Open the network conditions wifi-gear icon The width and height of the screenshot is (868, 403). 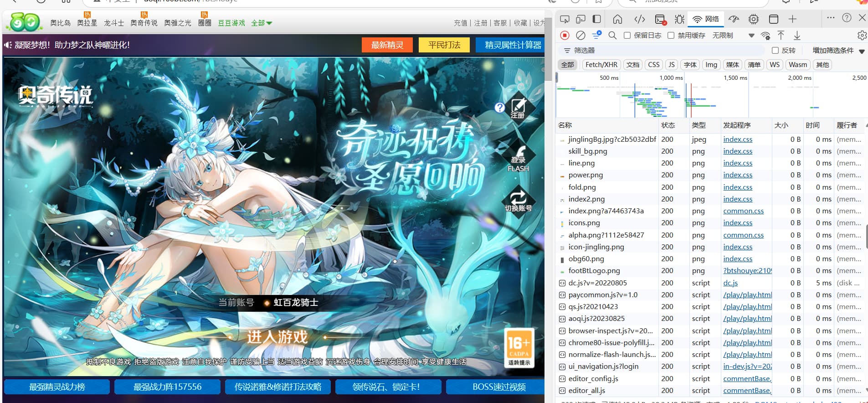click(765, 36)
